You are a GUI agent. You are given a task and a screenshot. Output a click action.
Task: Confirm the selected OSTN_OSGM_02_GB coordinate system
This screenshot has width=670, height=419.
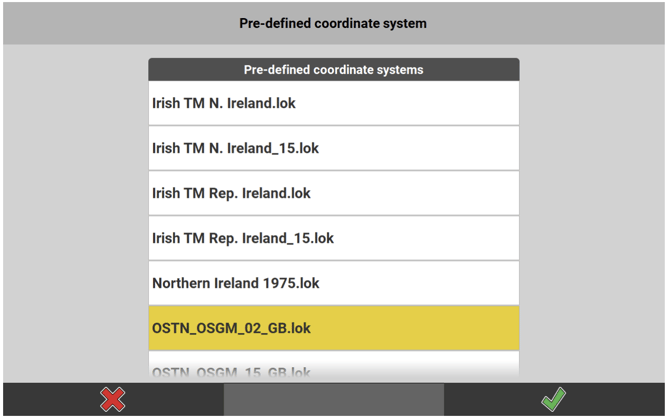tap(553, 400)
